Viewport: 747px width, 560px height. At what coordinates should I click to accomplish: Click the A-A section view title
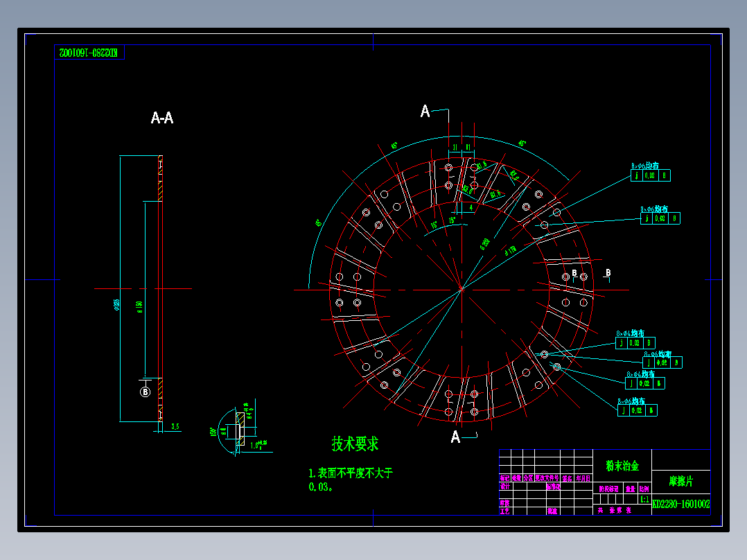click(x=162, y=118)
